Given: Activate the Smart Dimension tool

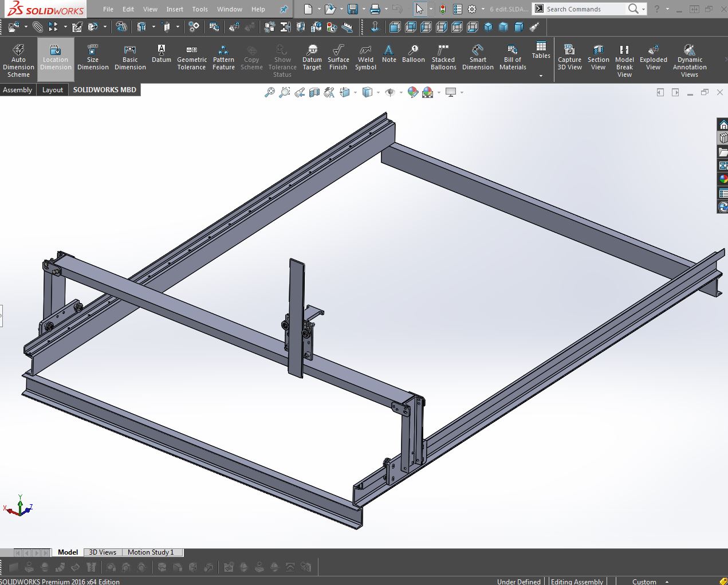Looking at the screenshot, I should pyautogui.click(x=478, y=57).
